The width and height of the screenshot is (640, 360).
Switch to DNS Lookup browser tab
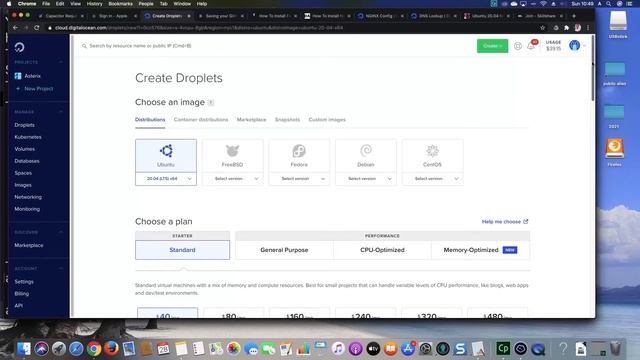point(432,16)
